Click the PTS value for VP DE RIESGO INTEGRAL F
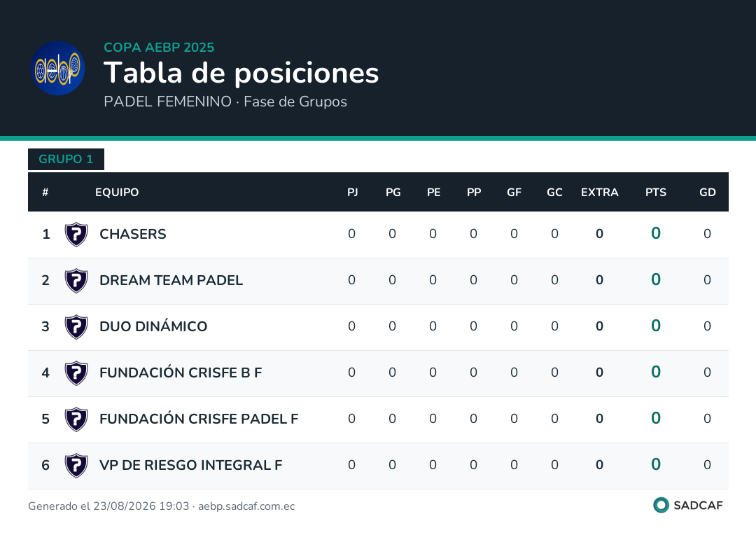The height and width of the screenshot is (542, 756). click(656, 464)
